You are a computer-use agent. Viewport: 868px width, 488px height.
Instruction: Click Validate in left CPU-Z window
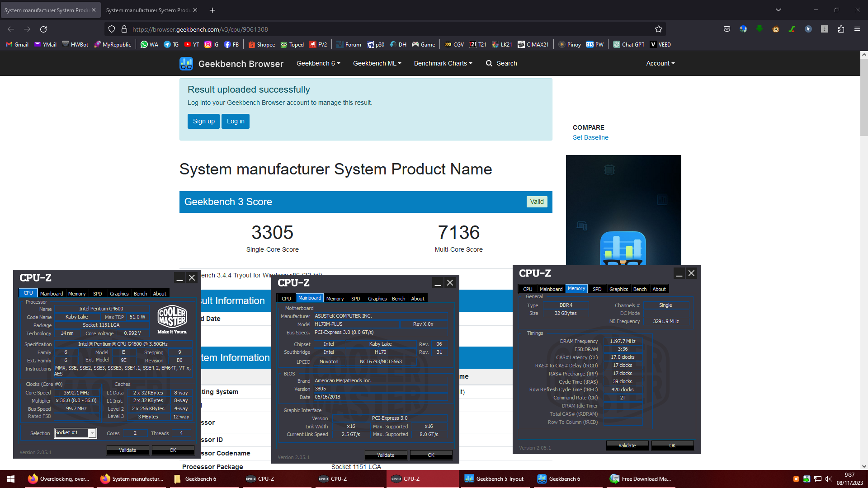click(127, 450)
